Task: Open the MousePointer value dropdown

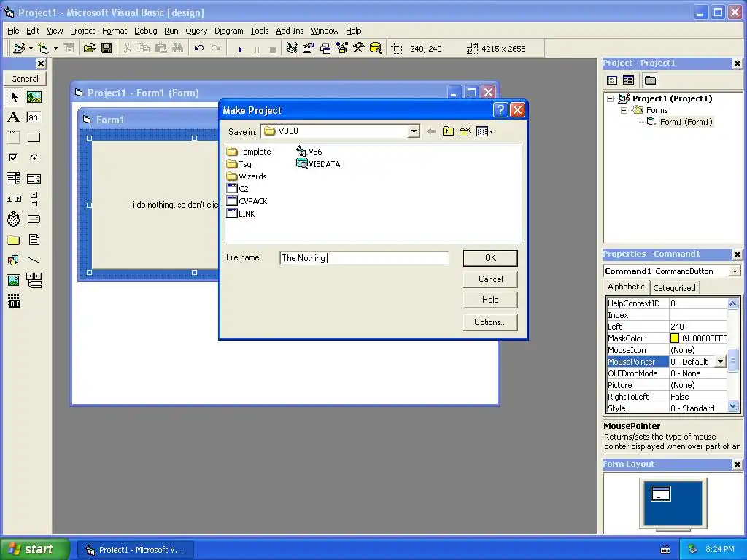Action: 720,362
